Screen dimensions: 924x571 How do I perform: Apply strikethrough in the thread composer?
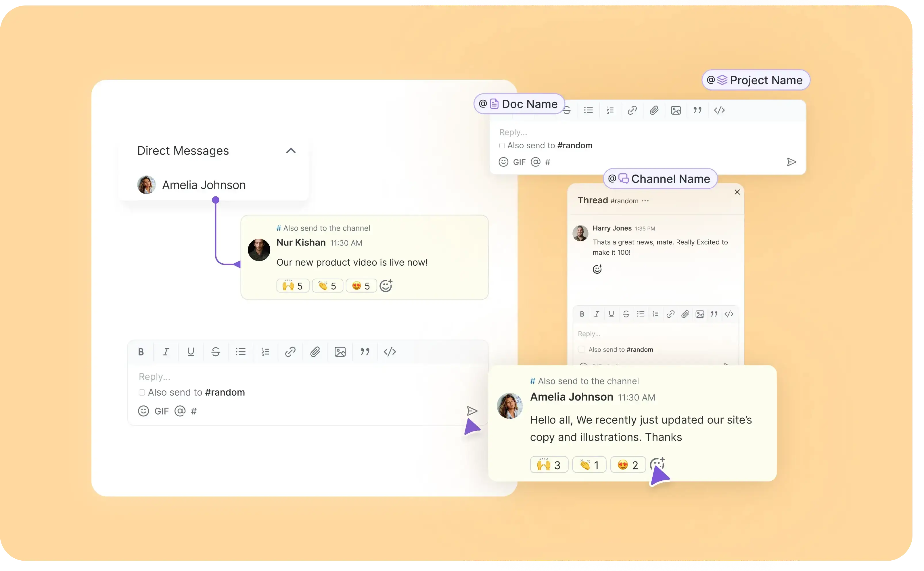click(626, 314)
